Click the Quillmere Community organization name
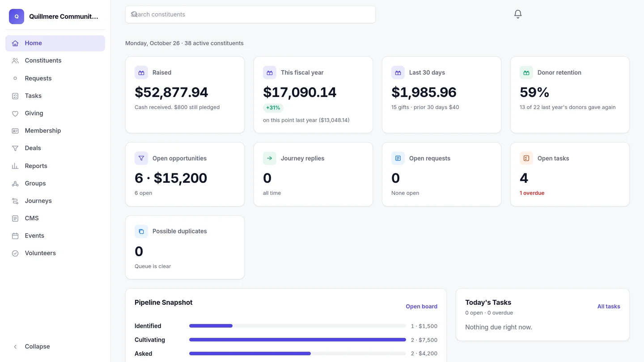This screenshot has height=362, width=644. (64, 17)
